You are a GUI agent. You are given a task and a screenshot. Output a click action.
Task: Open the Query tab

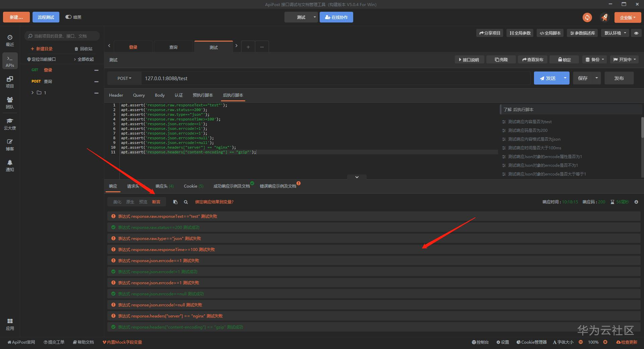pos(139,95)
